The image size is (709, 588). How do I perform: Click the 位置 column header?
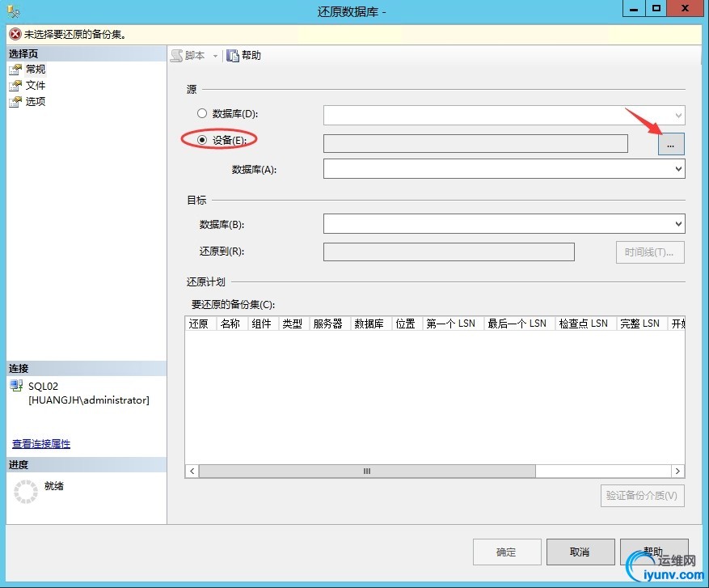pyautogui.click(x=407, y=324)
